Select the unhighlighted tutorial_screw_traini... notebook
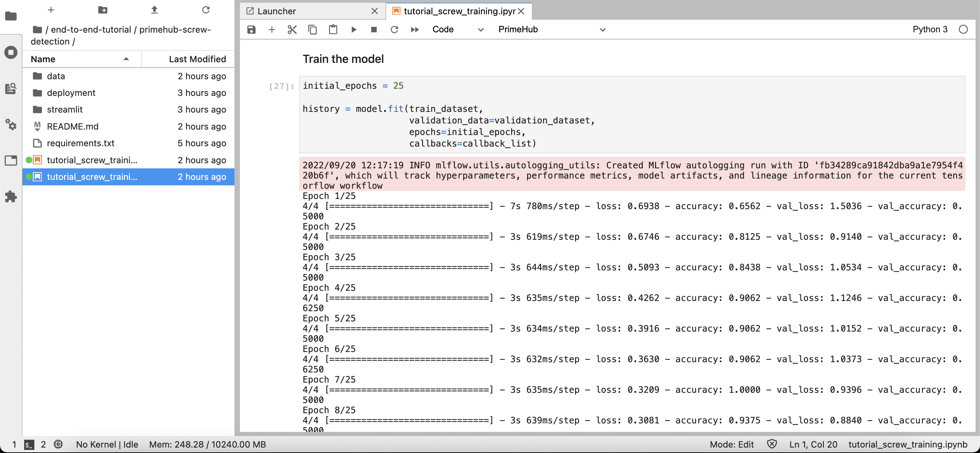 128,160
